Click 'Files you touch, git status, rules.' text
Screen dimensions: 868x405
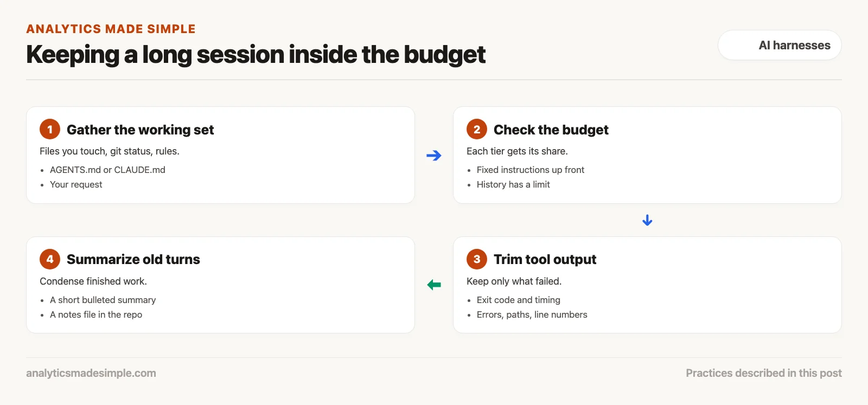click(110, 151)
